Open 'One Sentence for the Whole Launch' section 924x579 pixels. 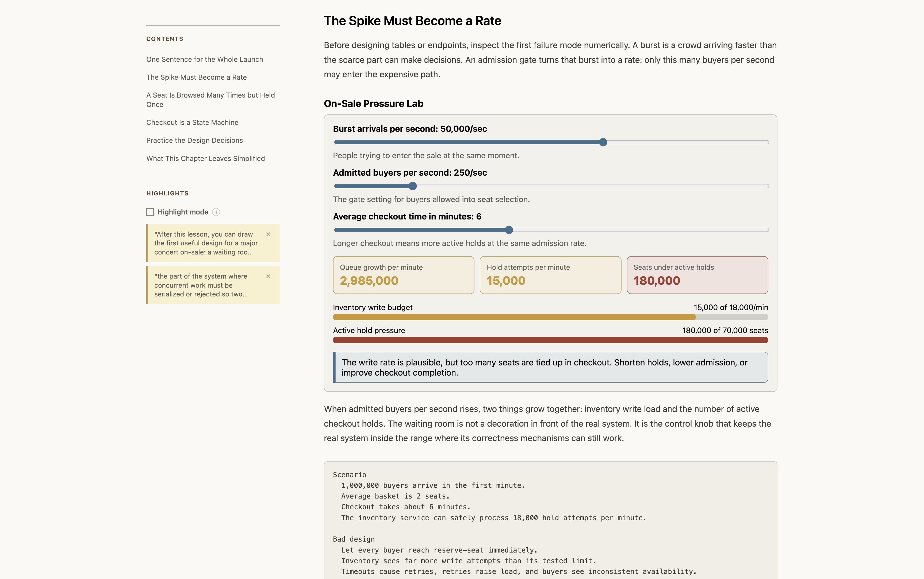(x=205, y=59)
